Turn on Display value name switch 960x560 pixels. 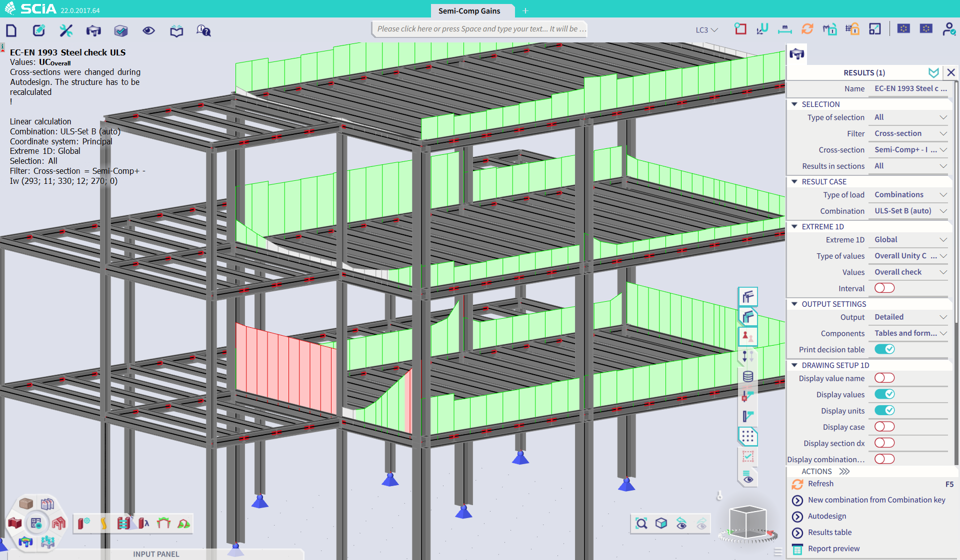[x=884, y=378]
